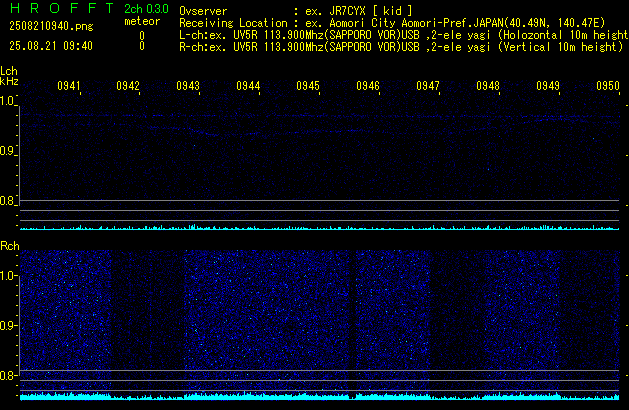Select the 0942 time marker
Viewport: 629px width, 410px height.
coord(128,86)
